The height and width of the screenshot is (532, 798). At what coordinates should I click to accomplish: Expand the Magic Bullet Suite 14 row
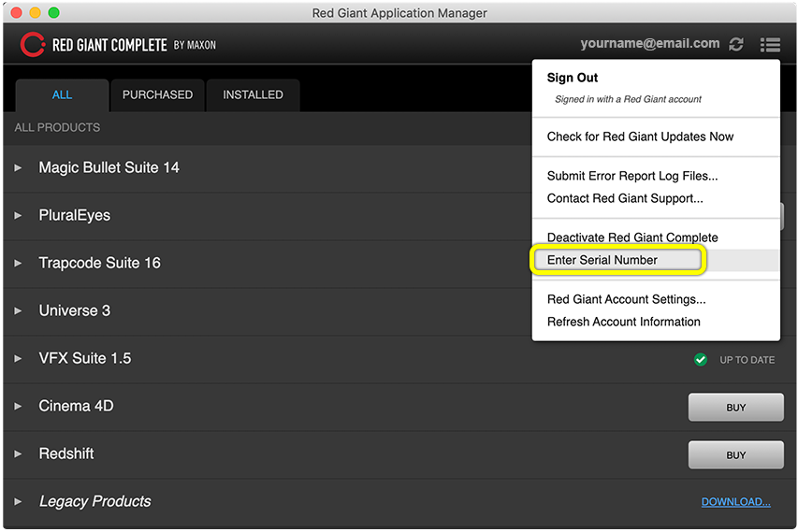tap(18, 167)
